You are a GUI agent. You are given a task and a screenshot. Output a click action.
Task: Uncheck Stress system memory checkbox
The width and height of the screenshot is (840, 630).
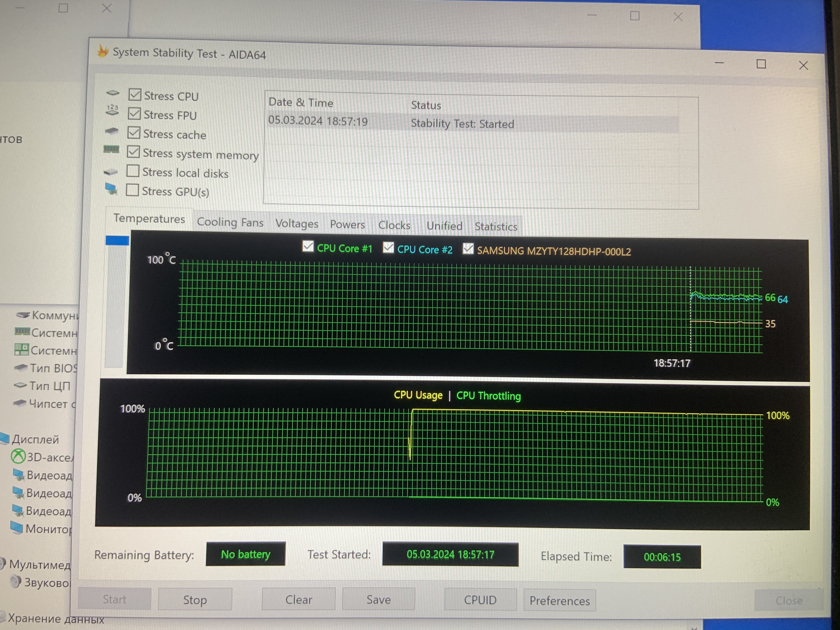point(133,151)
